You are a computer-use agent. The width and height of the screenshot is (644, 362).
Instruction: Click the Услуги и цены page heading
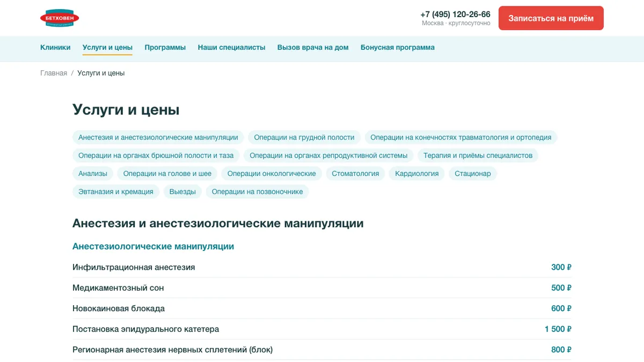(x=126, y=109)
